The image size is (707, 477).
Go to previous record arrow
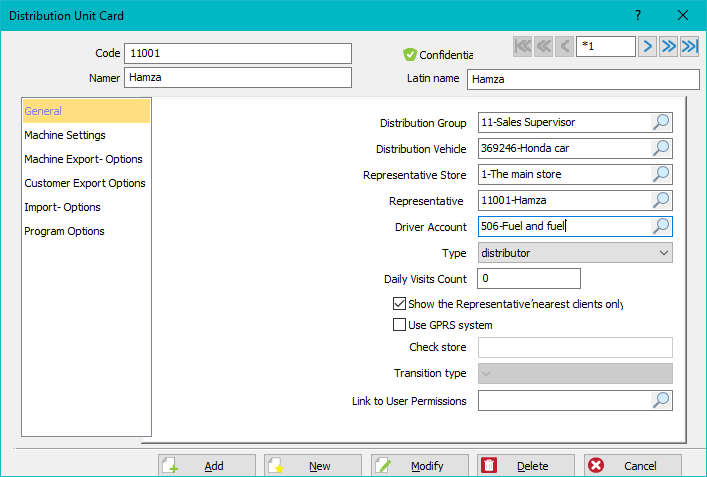click(565, 46)
